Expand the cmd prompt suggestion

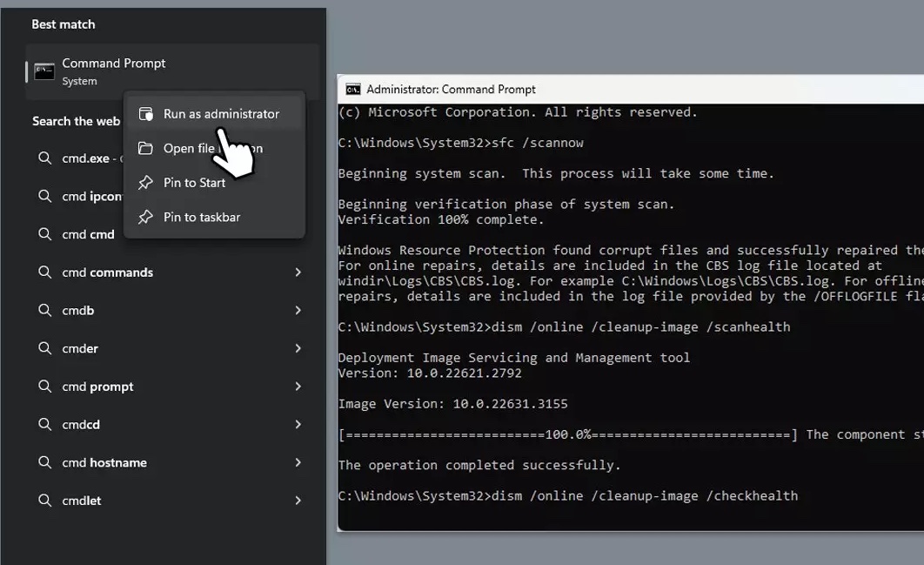[298, 386]
